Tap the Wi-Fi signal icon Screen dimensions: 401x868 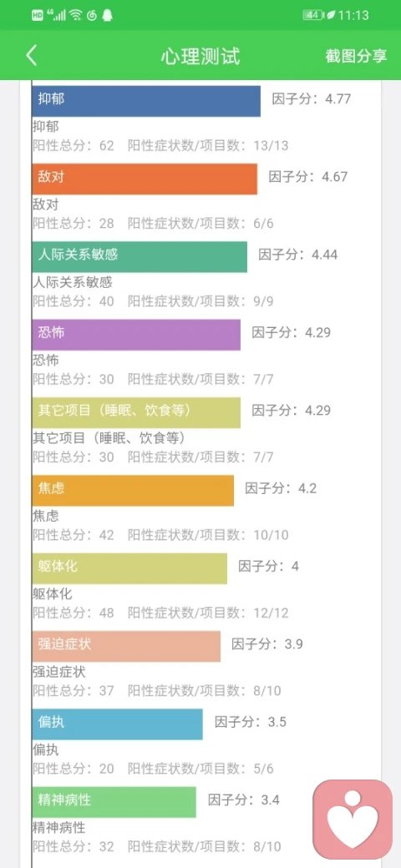coord(75,16)
